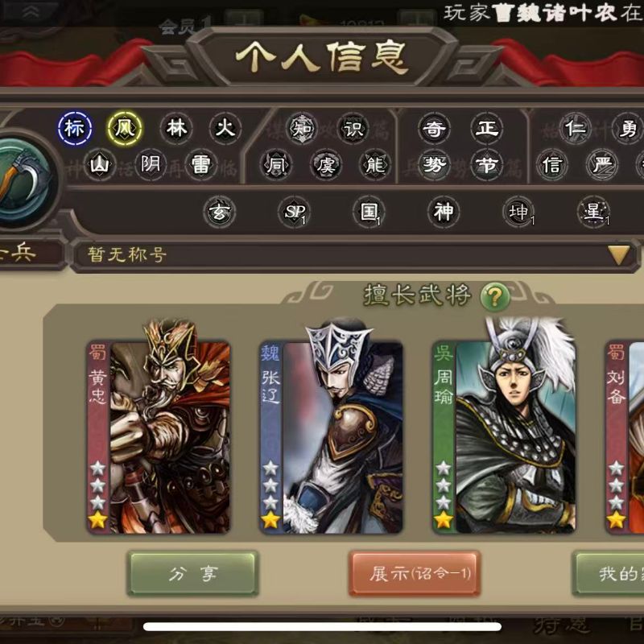
Task: Open the 擅长武将 help question mark
Action: 495,296
